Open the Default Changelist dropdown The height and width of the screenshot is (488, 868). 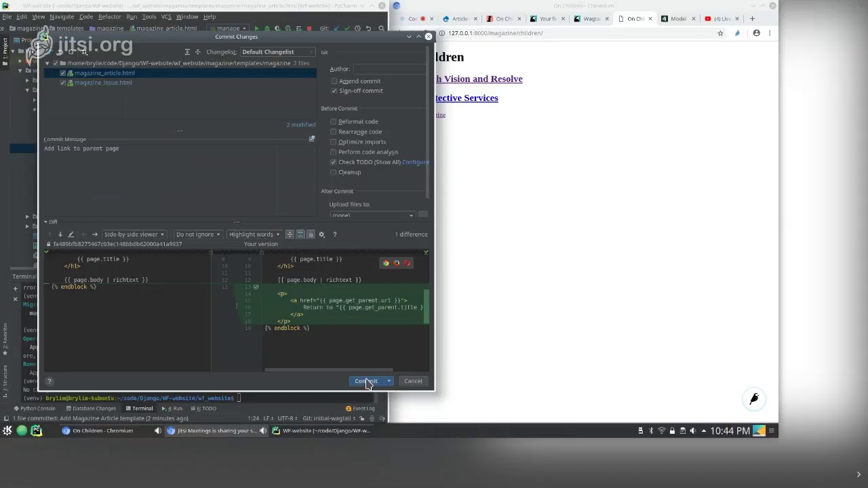coord(278,52)
